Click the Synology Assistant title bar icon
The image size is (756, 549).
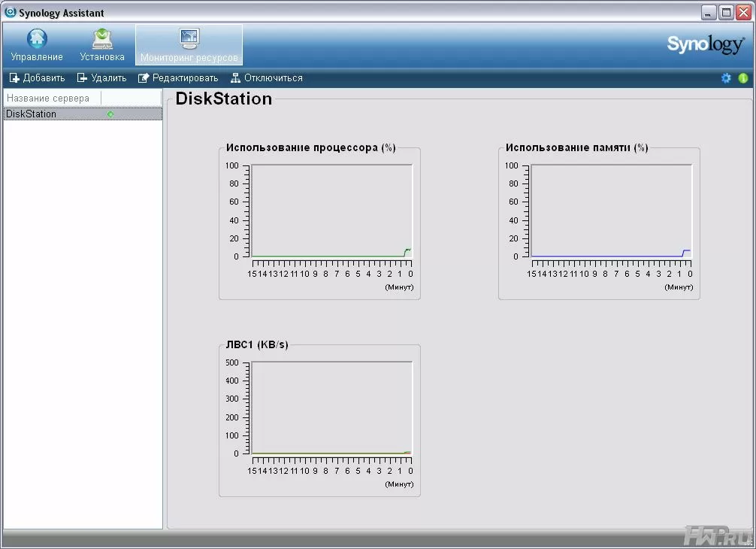[x=11, y=12]
